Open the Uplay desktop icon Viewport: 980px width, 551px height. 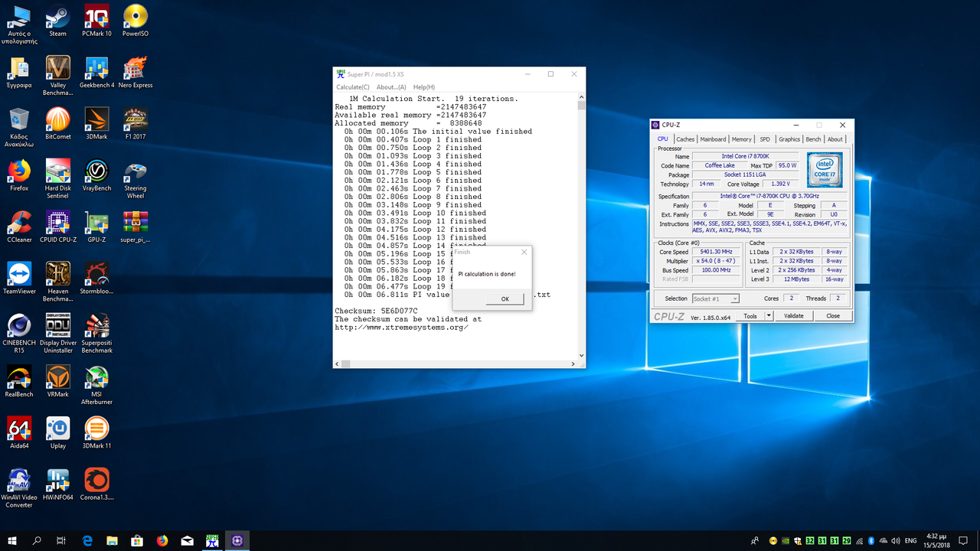pos(57,432)
